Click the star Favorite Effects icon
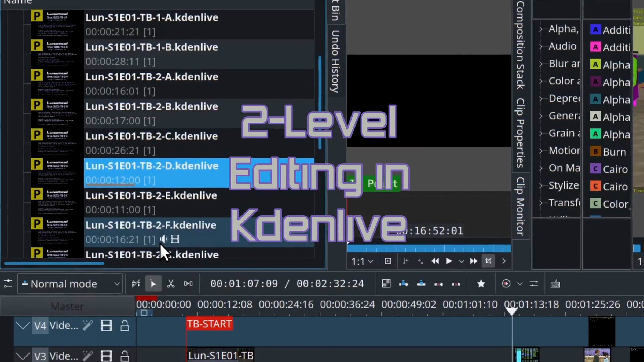The image size is (644, 362). [x=481, y=284]
